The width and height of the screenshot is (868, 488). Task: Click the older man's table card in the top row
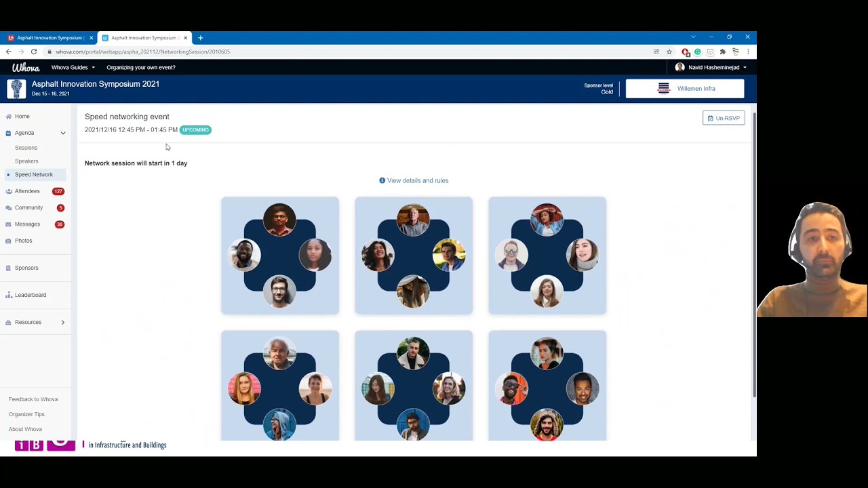pos(414,256)
